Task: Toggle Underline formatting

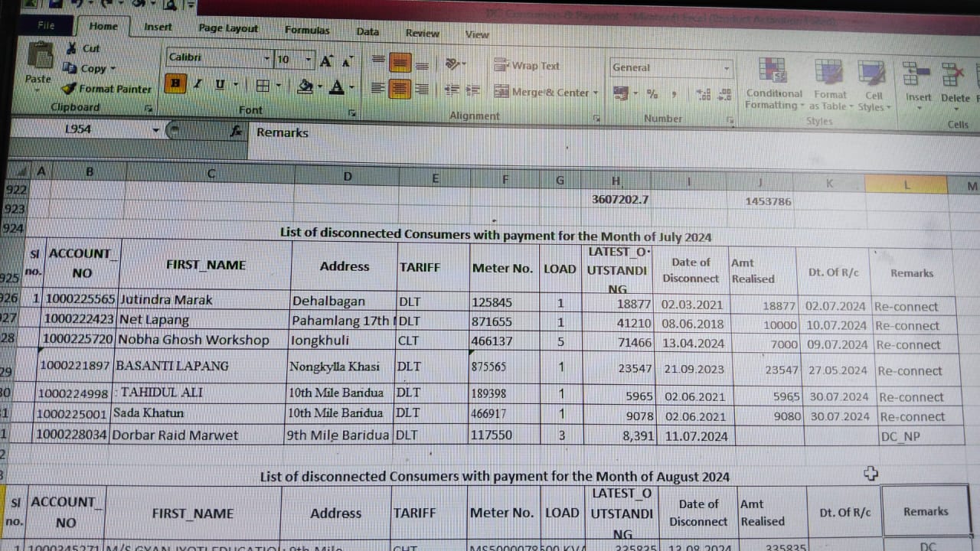Action: (220, 84)
